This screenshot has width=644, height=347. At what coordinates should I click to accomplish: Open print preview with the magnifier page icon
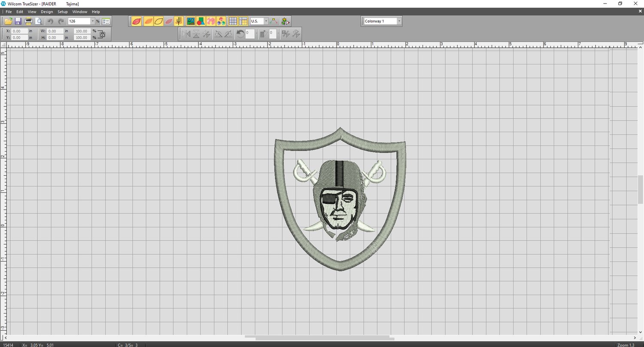point(39,21)
